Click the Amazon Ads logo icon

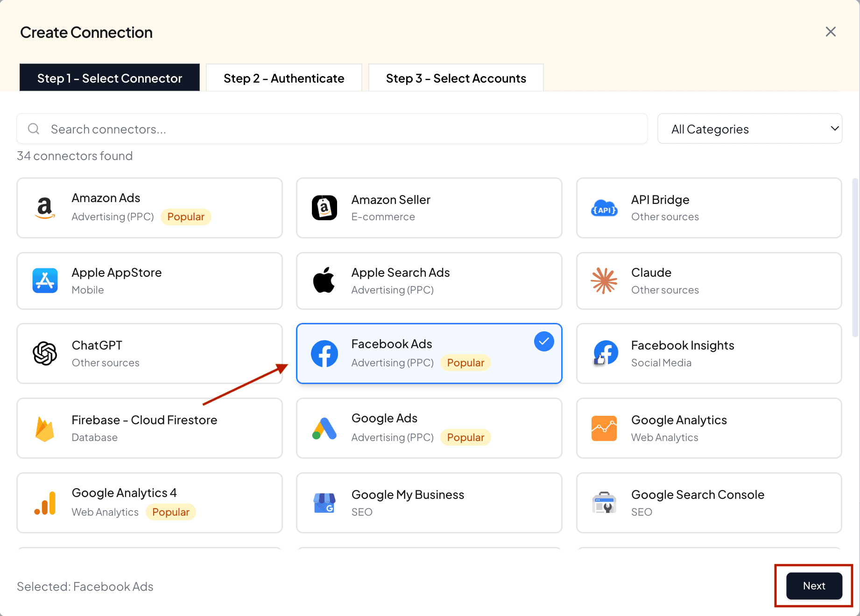pos(45,208)
